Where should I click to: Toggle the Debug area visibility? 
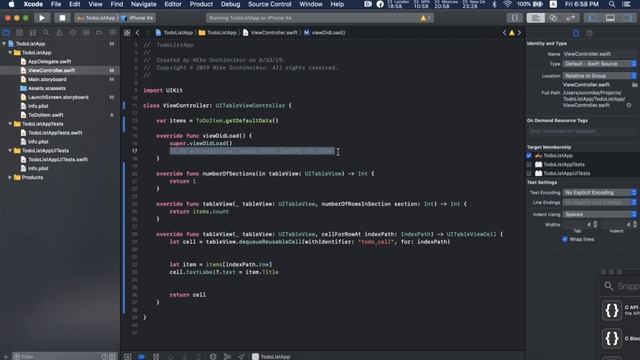[x=610, y=18]
